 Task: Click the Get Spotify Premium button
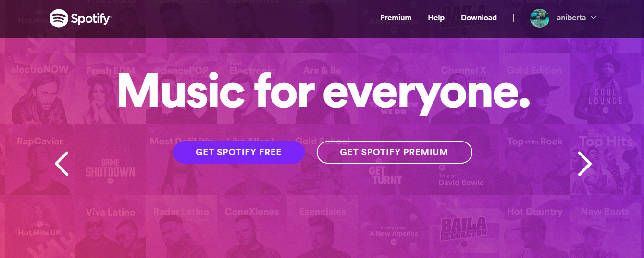coord(394,152)
